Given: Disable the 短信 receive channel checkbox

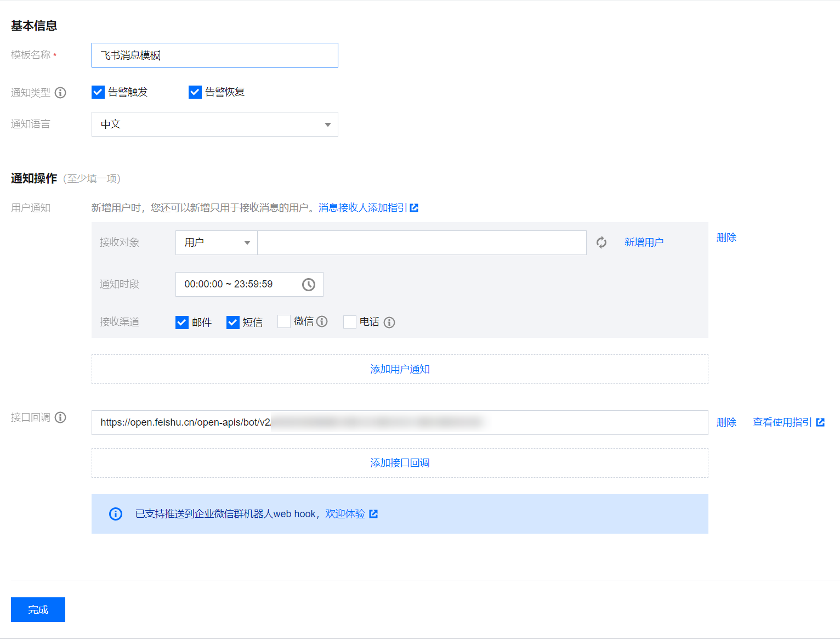Looking at the screenshot, I should pyautogui.click(x=233, y=323).
